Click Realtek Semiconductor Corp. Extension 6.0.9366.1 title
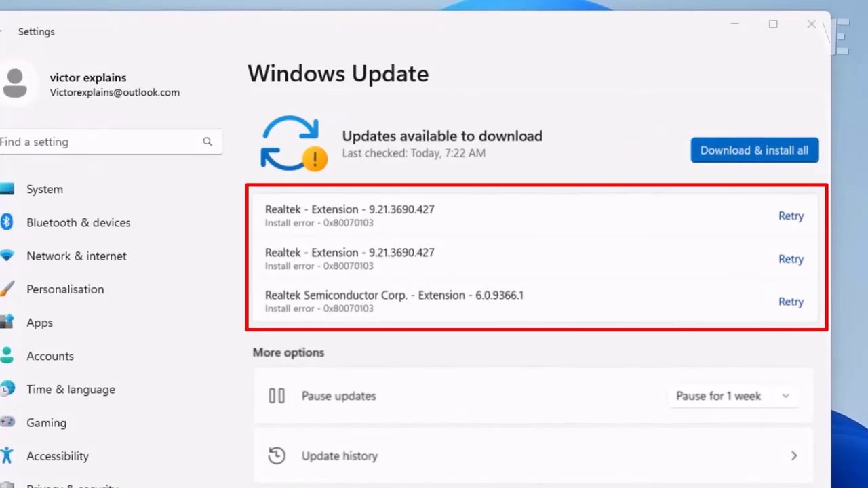The width and height of the screenshot is (868, 488). pos(394,296)
